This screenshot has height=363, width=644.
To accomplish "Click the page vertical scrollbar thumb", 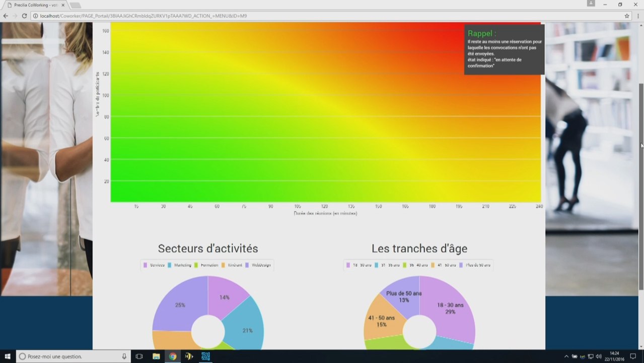I will coord(641,187).
